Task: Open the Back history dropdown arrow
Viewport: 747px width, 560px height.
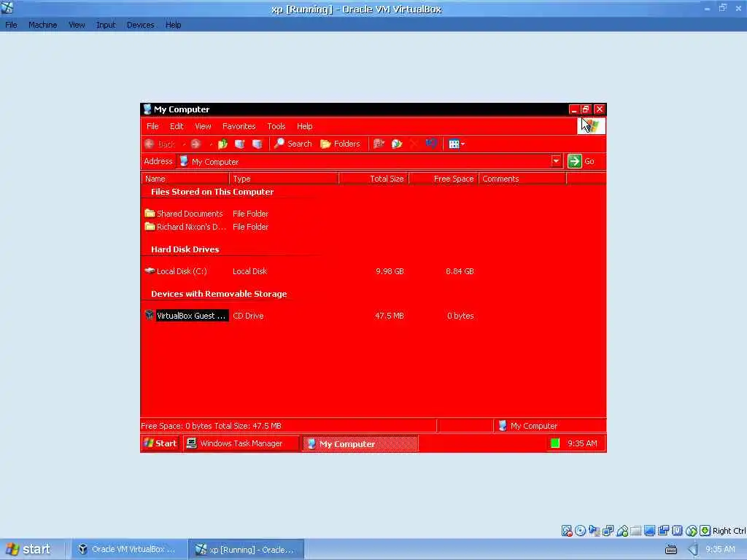Action: click(x=184, y=144)
